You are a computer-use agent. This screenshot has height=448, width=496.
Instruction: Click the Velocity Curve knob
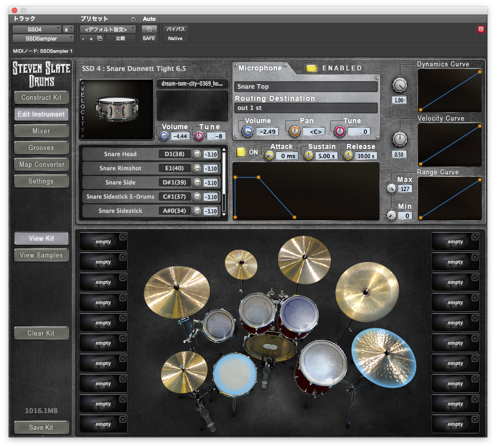[x=400, y=139]
